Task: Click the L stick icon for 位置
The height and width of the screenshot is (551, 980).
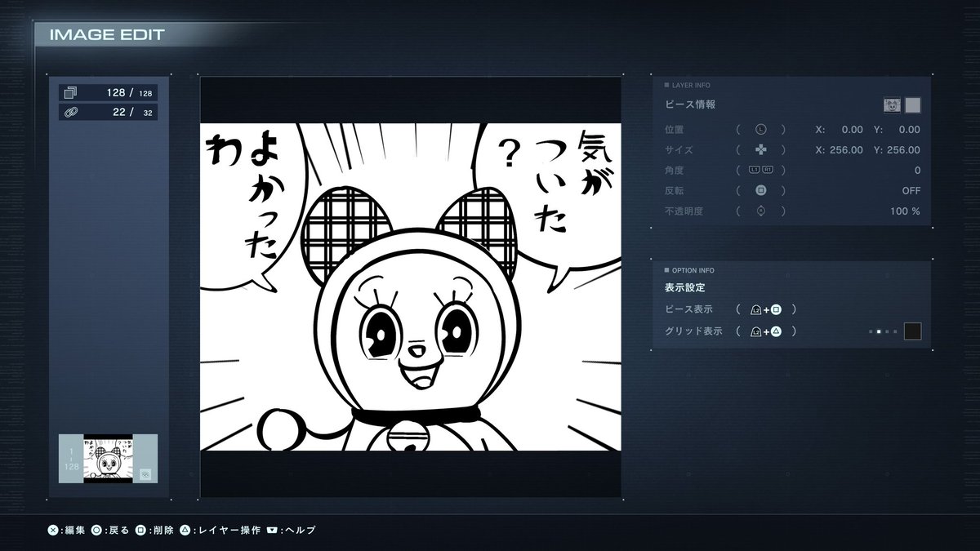Action: pos(761,129)
